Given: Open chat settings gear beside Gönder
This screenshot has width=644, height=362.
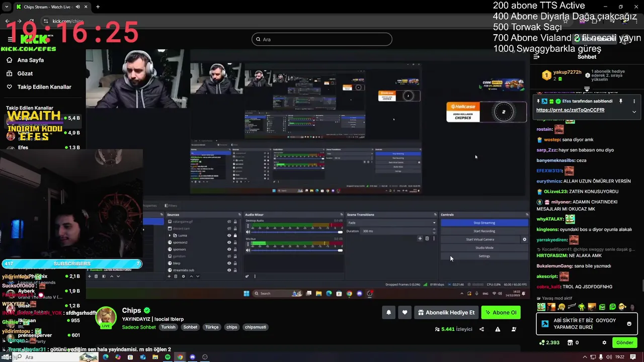Looking at the screenshot, I should tap(604, 342).
